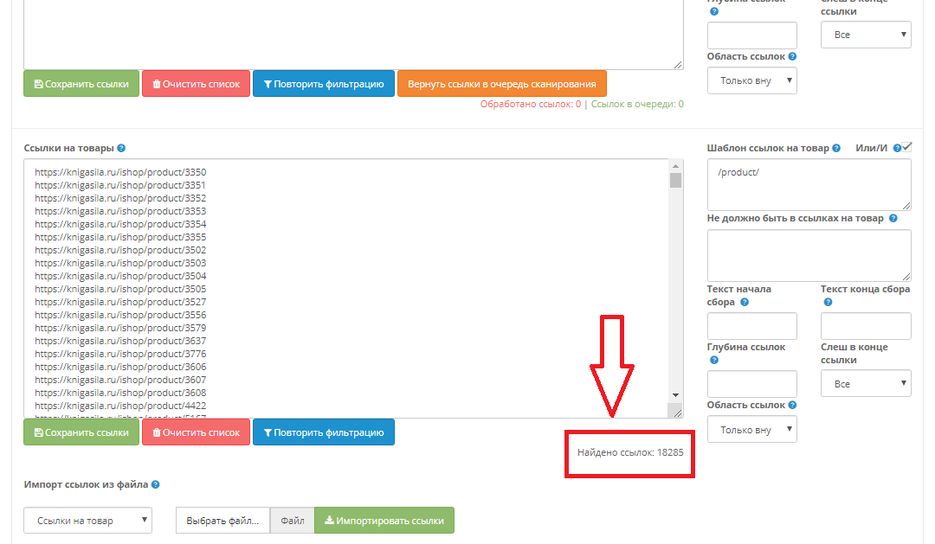
Task: Open upper 'Область ссылок' dropdown near top
Action: click(x=751, y=81)
